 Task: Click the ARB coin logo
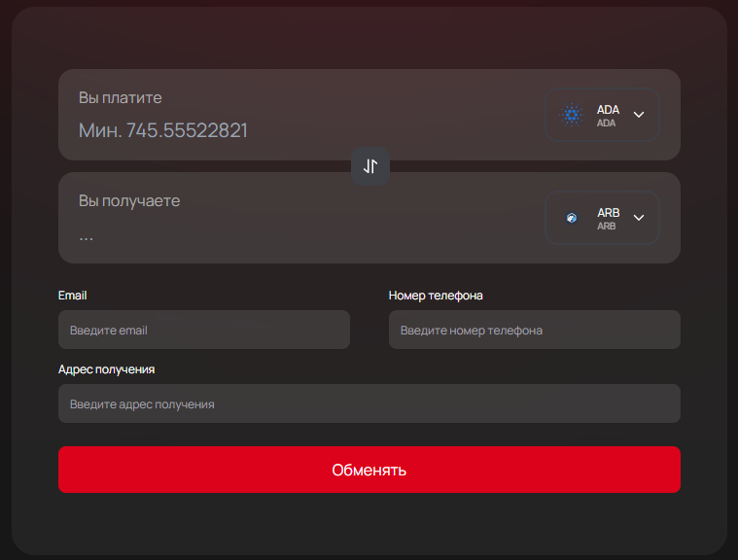(572, 218)
